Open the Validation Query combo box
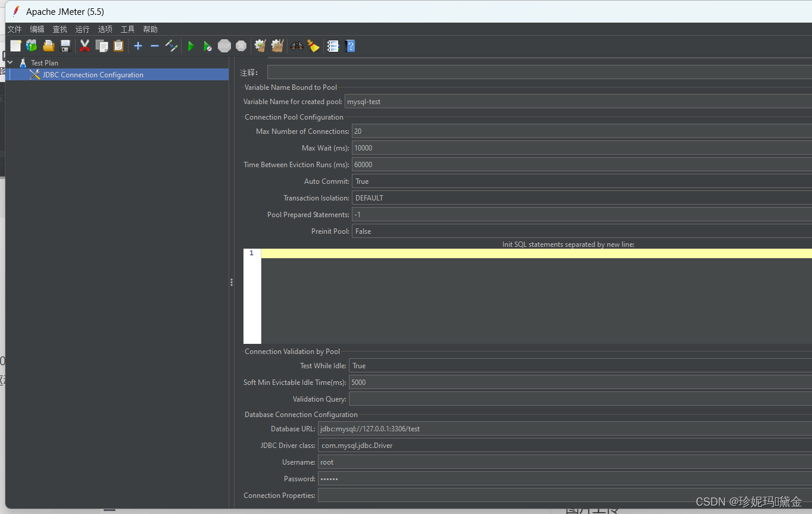This screenshot has width=812, height=514. point(580,399)
